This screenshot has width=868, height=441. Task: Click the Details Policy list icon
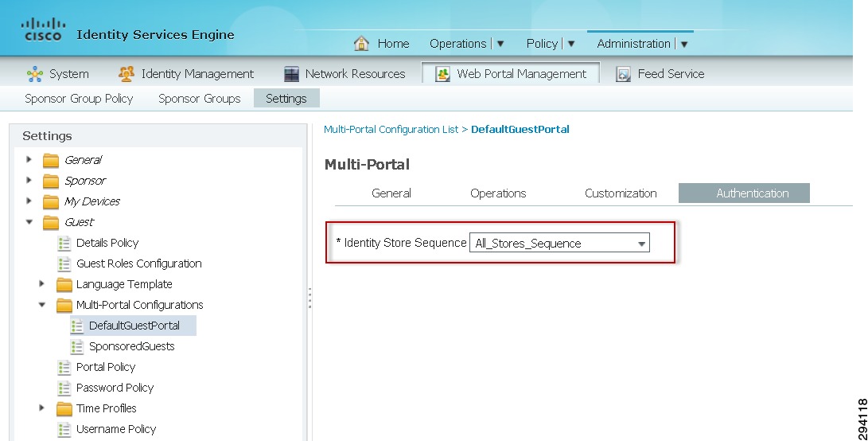click(64, 243)
